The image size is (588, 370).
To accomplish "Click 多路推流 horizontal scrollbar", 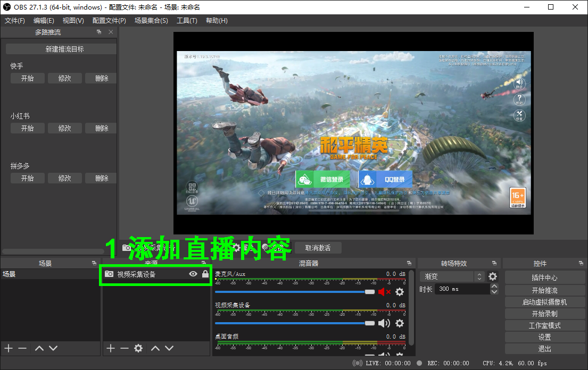I will [53, 251].
